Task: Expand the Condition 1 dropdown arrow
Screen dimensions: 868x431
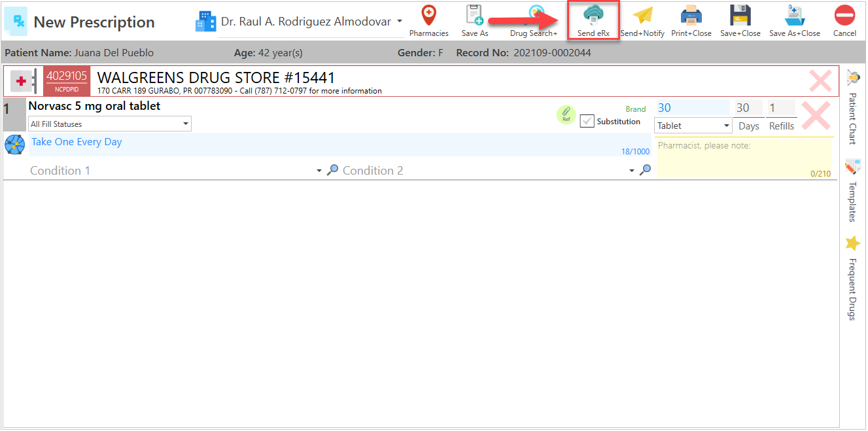Action: (x=319, y=171)
